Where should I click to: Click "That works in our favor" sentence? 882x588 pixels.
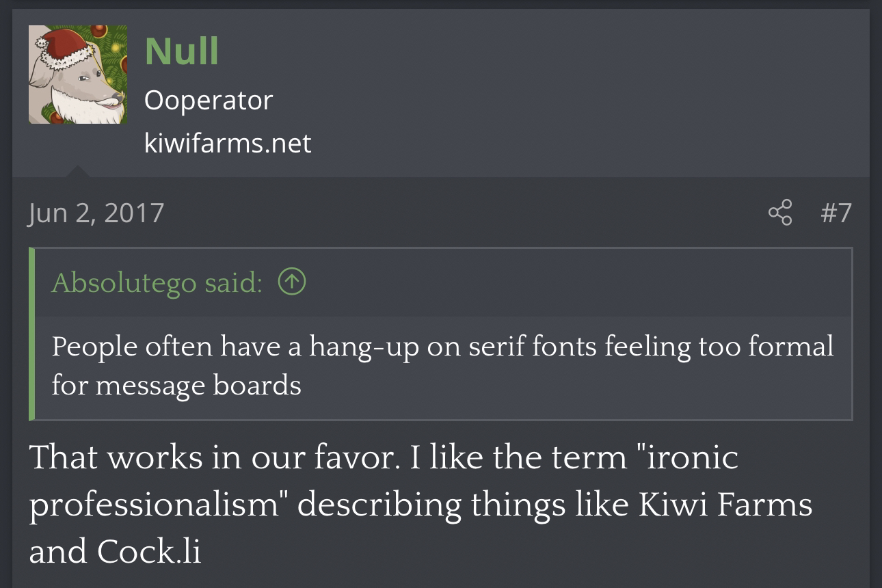(x=214, y=457)
